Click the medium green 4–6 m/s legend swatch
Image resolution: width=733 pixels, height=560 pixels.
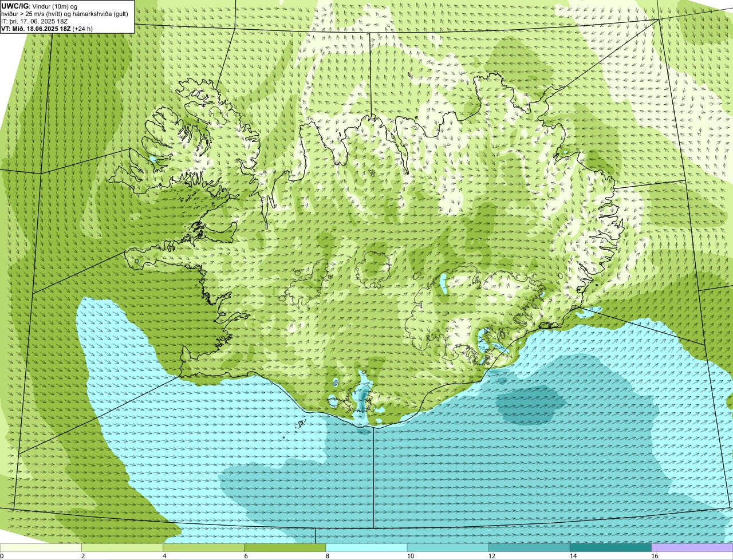[204, 548]
